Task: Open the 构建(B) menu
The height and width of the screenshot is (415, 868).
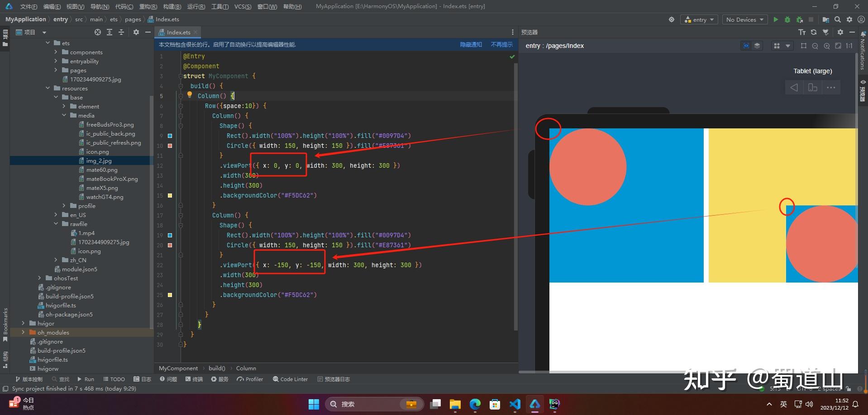Action: tap(172, 6)
